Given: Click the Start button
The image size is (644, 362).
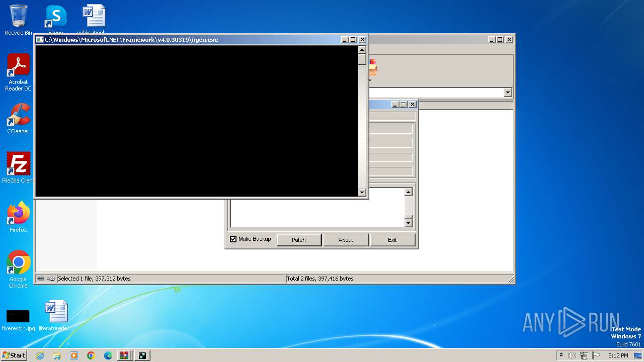Looking at the screenshot, I should coord(14,355).
